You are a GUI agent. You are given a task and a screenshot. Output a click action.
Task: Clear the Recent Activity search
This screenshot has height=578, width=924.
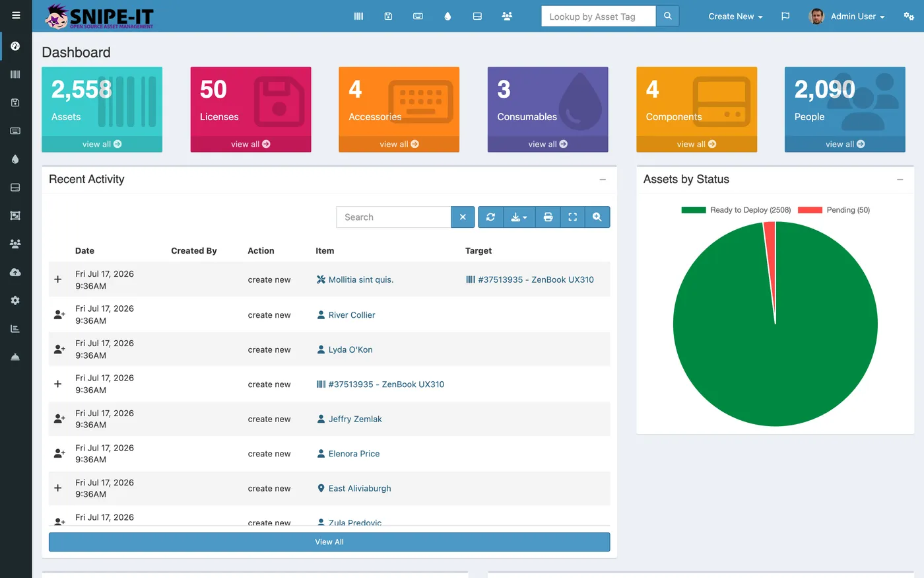pyautogui.click(x=463, y=217)
